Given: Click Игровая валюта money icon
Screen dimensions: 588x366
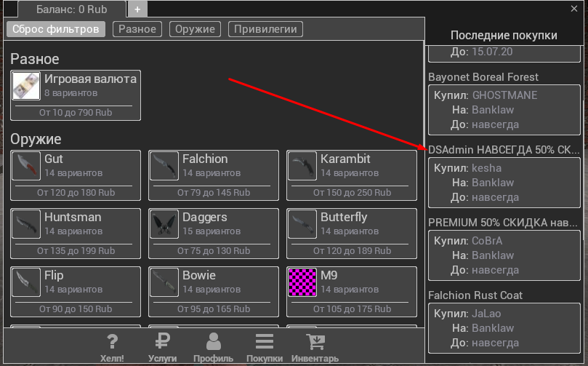Looking at the screenshot, I should pos(25,87).
